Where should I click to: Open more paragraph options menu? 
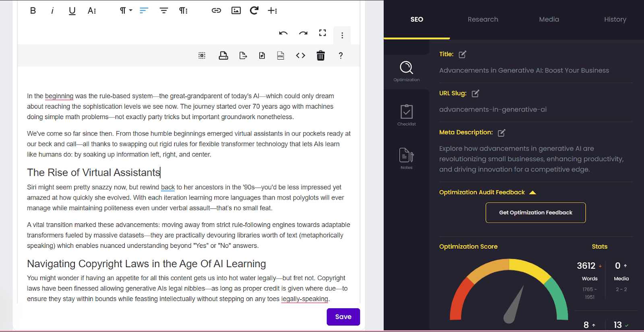(x=184, y=11)
